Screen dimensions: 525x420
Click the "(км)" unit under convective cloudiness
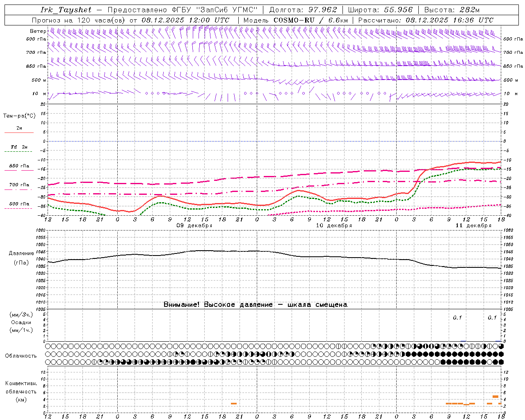coord(21,399)
